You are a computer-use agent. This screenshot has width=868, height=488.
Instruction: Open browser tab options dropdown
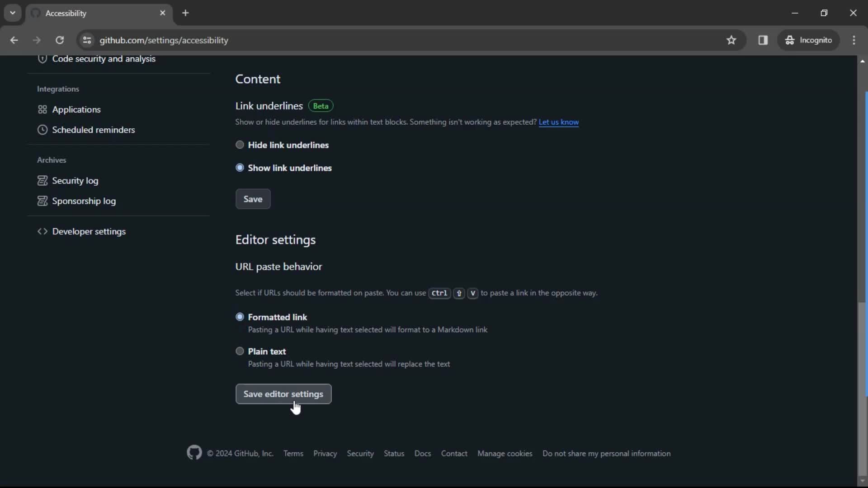pos(13,13)
